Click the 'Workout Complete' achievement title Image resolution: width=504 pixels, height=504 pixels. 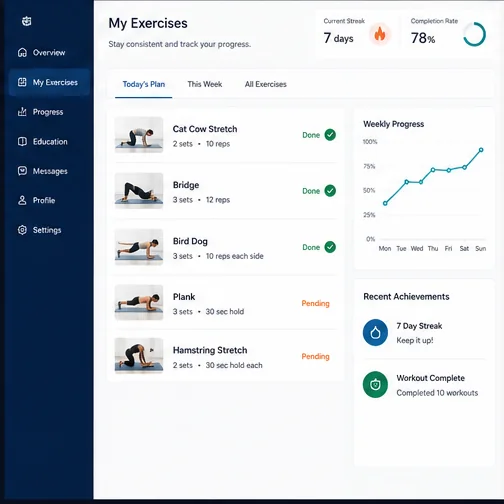[x=430, y=378]
